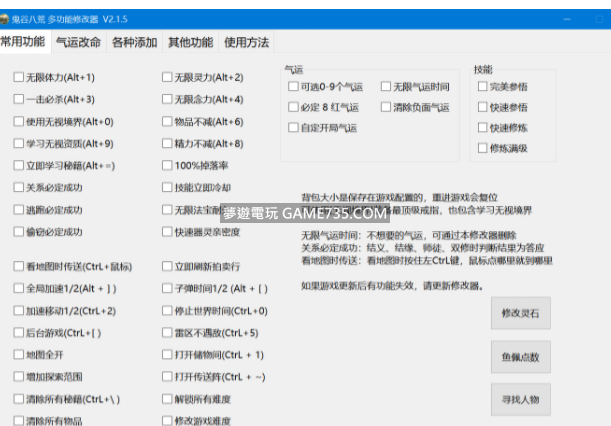The width and height of the screenshot is (611, 426).
Task: Click the 修改灵石 button
Action: (x=521, y=313)
